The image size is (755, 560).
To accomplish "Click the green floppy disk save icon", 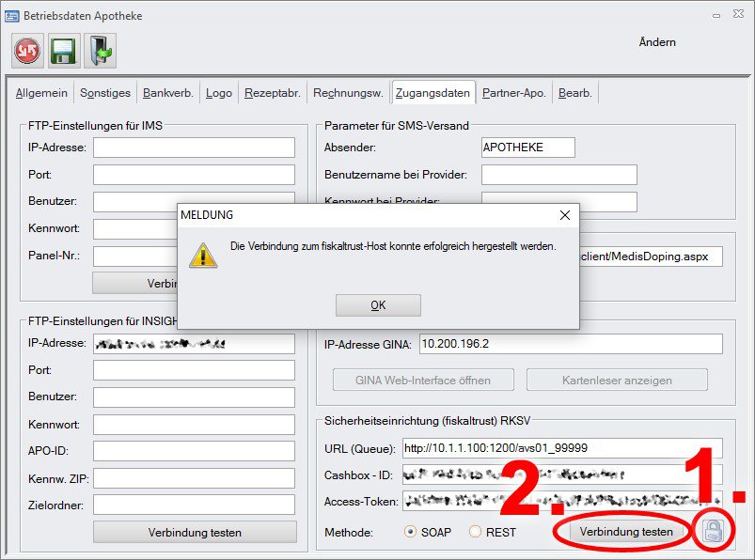I will click(63, 52).
